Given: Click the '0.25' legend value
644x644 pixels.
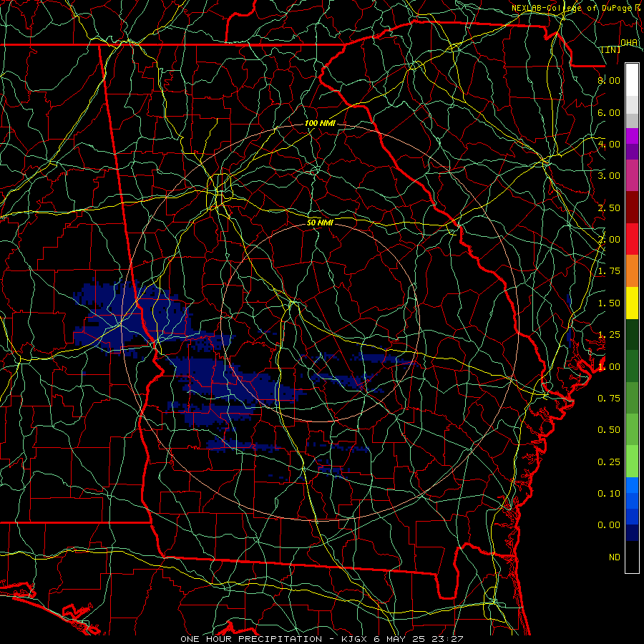Looking at the screenshot, I should tap(609, 462).
